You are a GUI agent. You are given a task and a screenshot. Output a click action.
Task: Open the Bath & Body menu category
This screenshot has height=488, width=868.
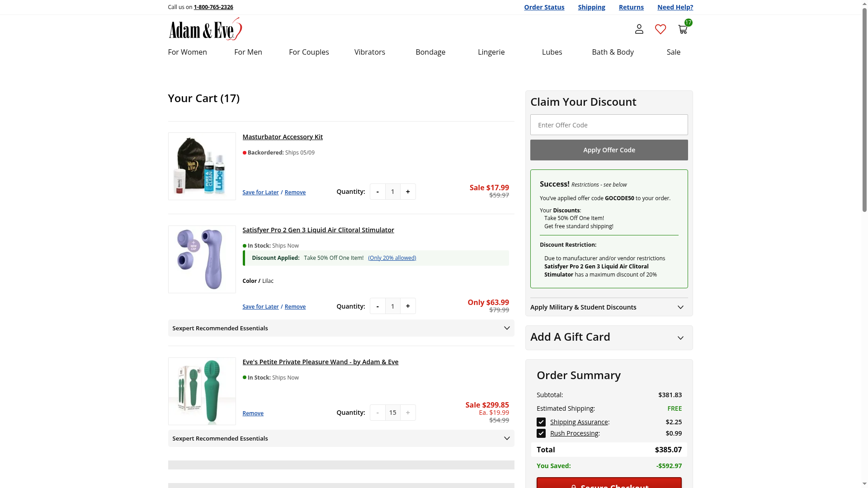coord(613,52)
